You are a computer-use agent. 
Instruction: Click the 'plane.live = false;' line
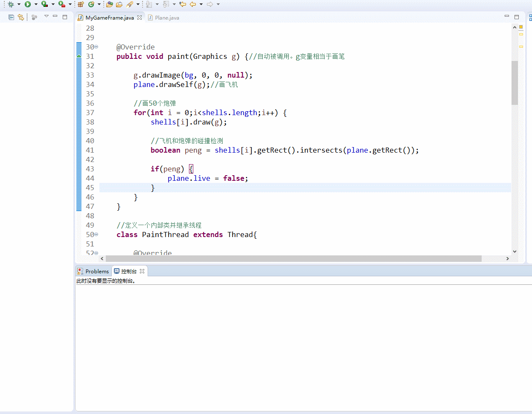[x=208, y=178]
